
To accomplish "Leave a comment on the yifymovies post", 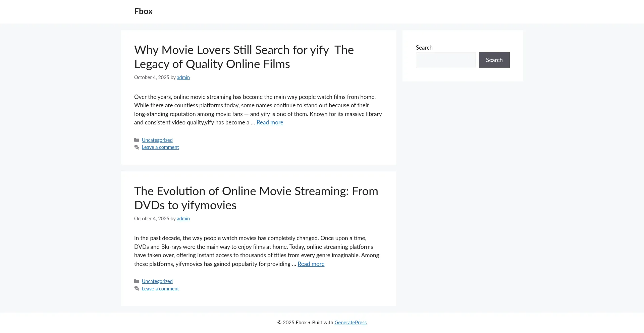I will pyautogui.click(x=160, y=289).
